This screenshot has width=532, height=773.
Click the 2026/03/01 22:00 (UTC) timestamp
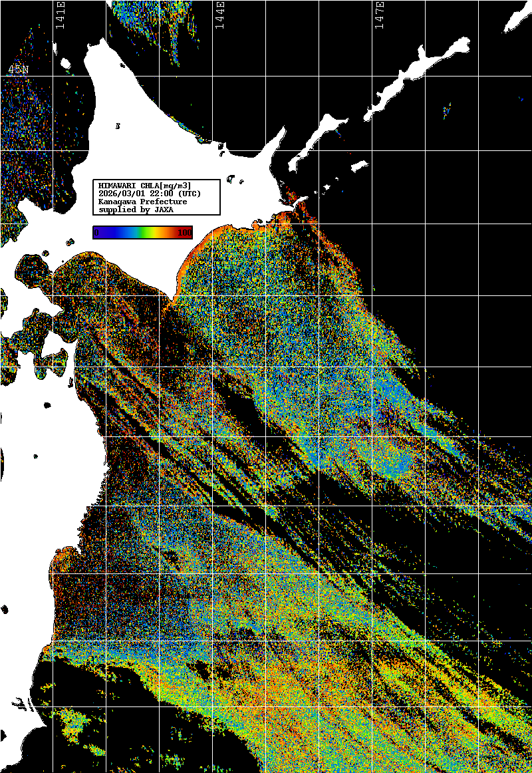pos(149,193)
